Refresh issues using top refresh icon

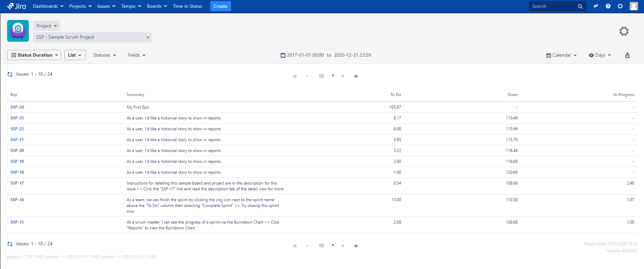[10, 74]
